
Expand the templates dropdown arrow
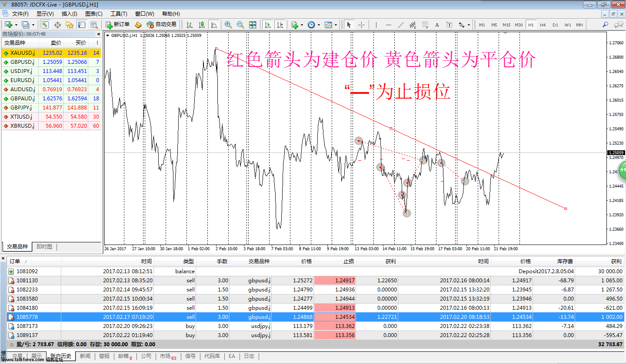pos(336,25)
